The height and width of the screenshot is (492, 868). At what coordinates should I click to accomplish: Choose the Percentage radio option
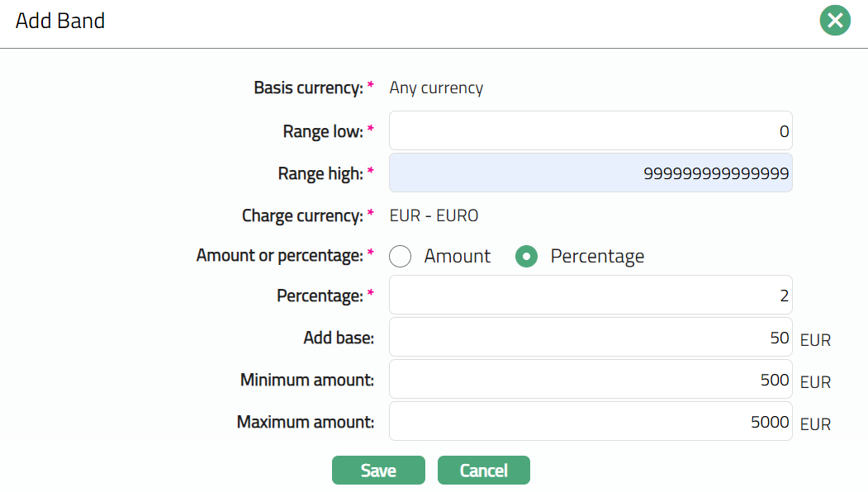[x=527, y=257]
